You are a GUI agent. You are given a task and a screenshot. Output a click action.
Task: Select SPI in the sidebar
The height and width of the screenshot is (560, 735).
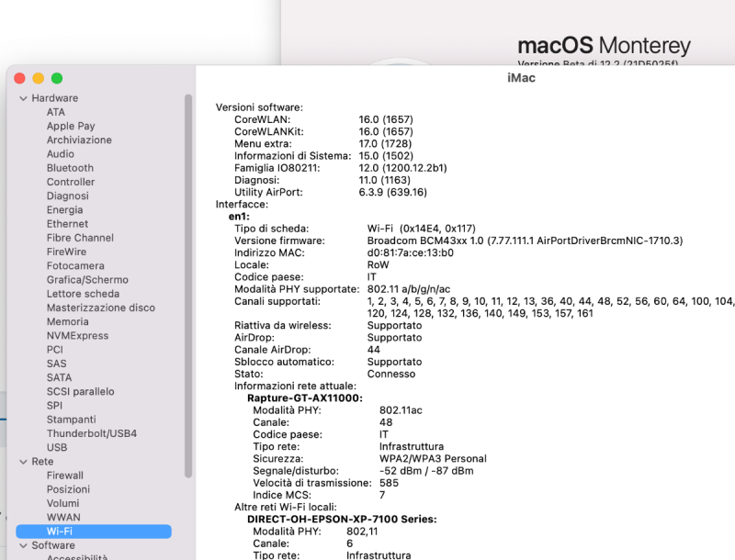pyautogui.click(x=54, y=406)
